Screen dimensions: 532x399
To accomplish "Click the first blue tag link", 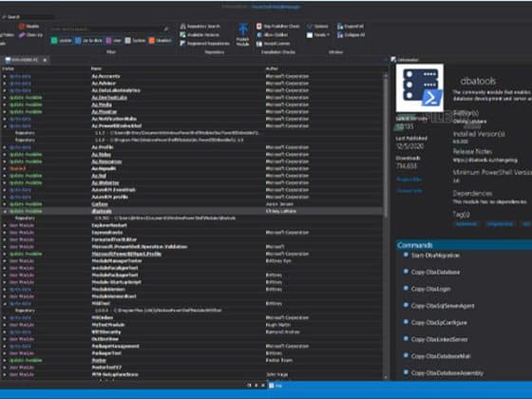I will tap(466, 224).
